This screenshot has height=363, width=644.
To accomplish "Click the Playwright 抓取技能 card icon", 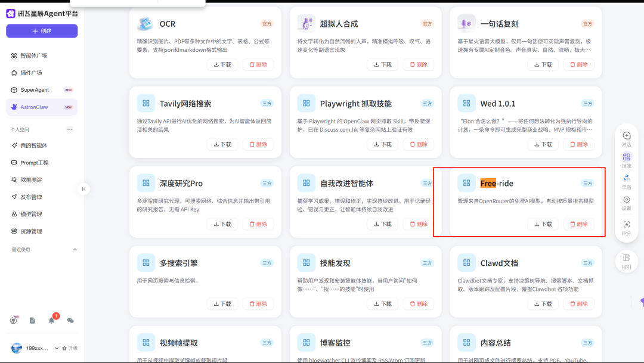I will click(x=306, y=104).
